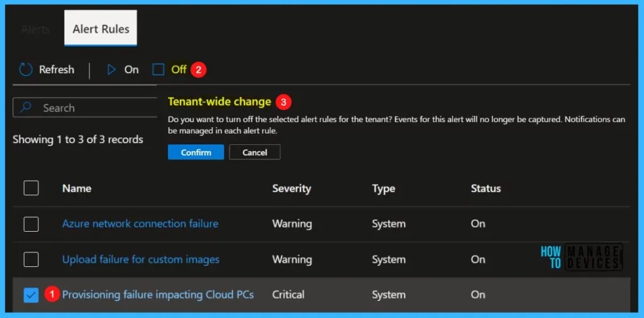Sort by the Name column header
The width and height of the screenshot is (644, 318).
(x=77, y=188)
